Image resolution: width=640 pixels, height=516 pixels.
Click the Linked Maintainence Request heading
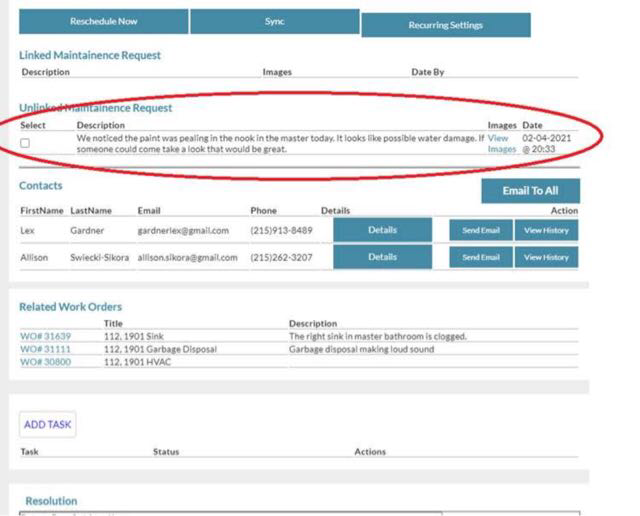click(x=90, y=55)
